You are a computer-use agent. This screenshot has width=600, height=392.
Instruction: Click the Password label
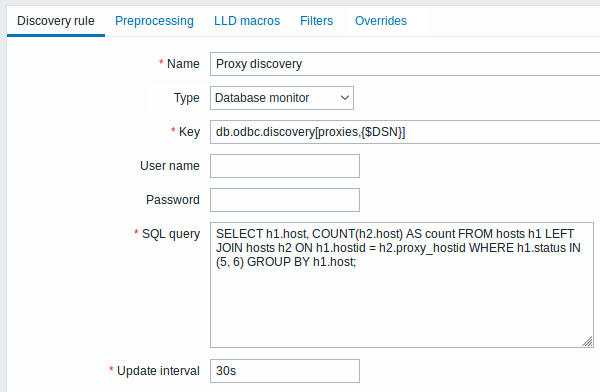coord(173,200)
